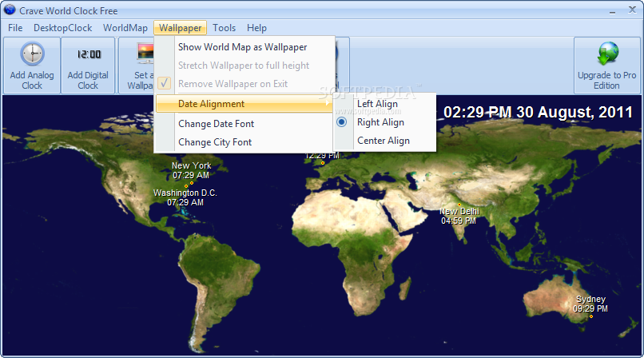Open the Tools menu
This screenshot has width=644, height=358.
(224, 28)
